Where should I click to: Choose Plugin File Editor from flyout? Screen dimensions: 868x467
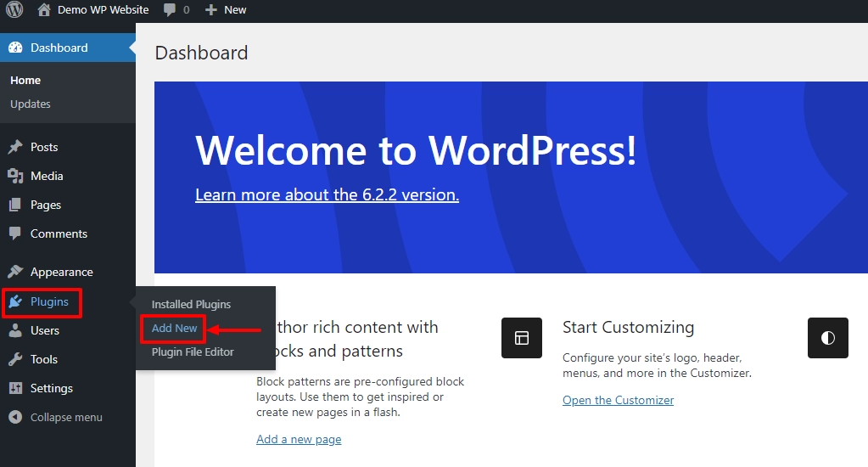tap(193, 352)
